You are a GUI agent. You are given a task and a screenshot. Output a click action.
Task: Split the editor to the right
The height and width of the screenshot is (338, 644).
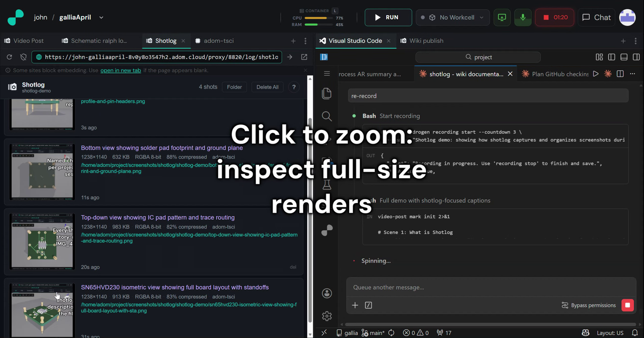pos(620,74)
